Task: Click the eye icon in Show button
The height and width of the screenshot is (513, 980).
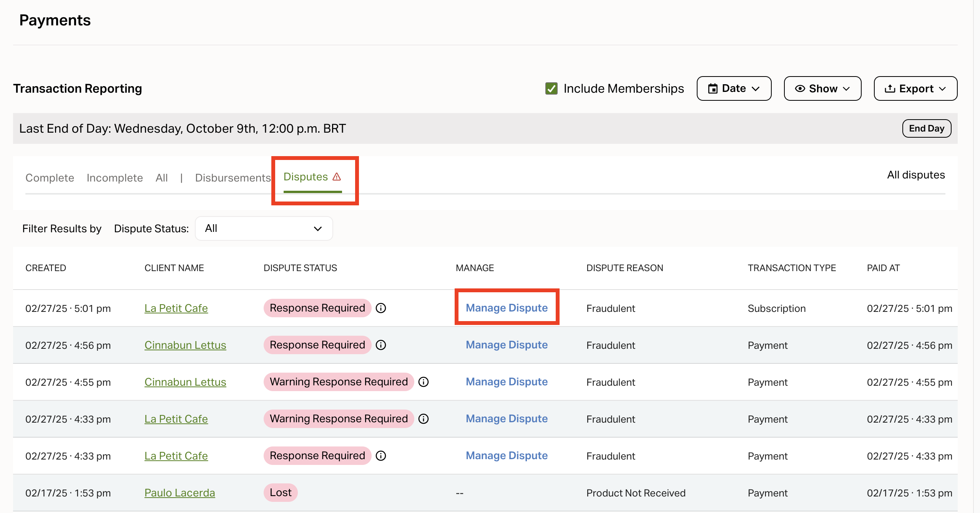Action: pos(800,89)
